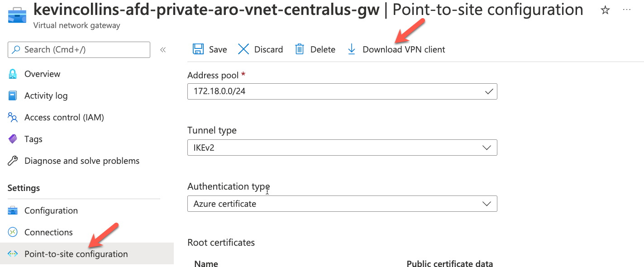Click inside the Search (Cmd+/) field

coord(79,50)
